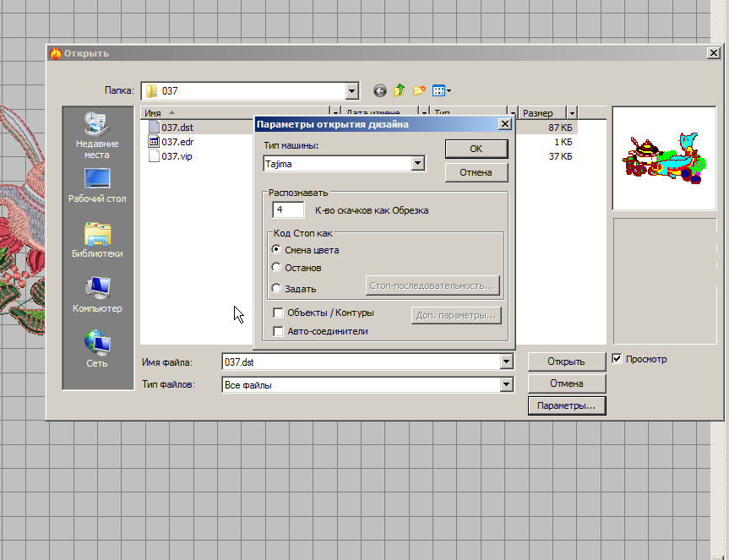Expand Тип машины Tajima dropdown

pyautogui.click(x=417, y=164)
